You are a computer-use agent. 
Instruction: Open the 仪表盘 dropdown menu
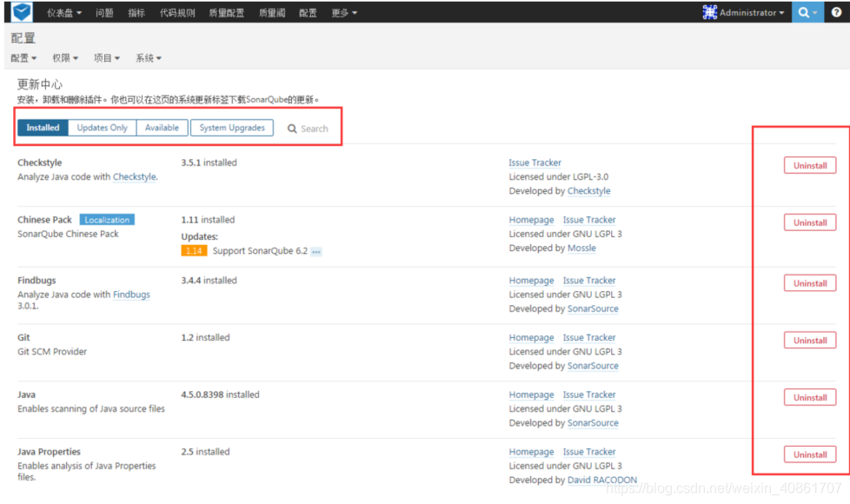(64, 13)
